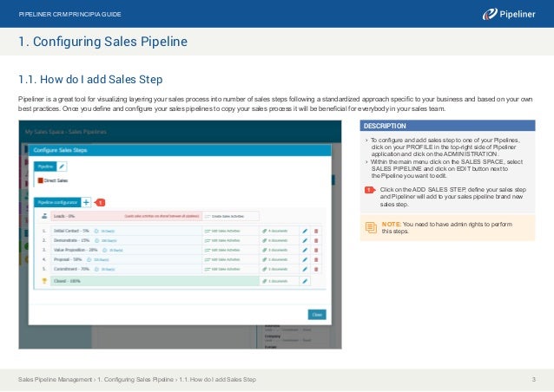Open documents for Initial Contact step
This screenshot has width=554, height=392.
pos(275,231)
